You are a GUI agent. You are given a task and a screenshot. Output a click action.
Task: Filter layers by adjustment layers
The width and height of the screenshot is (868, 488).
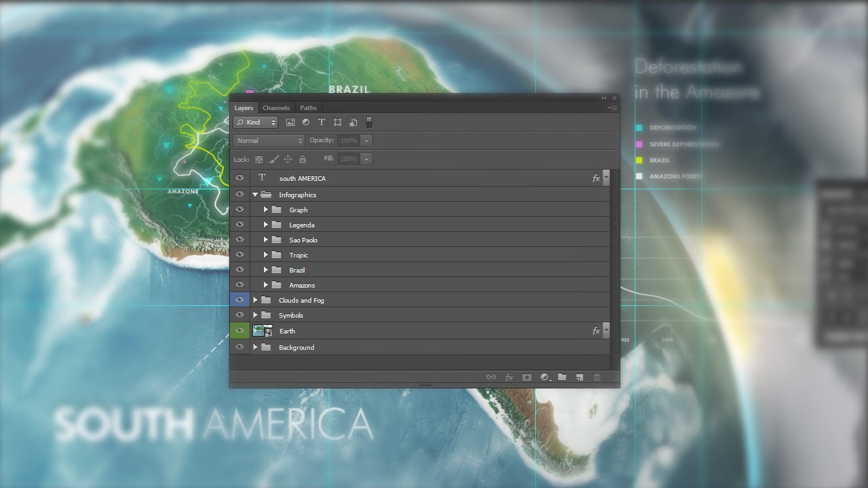click(x=306, y=122)
